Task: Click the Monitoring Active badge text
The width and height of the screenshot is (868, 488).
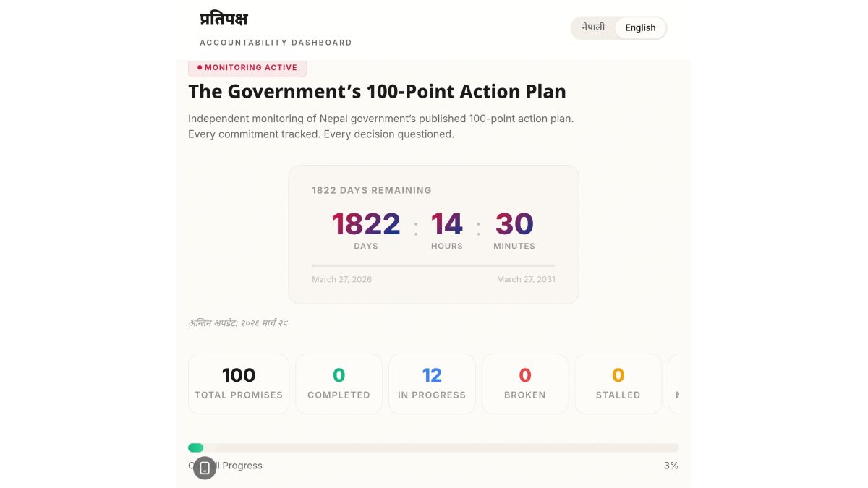Action: 250,67
